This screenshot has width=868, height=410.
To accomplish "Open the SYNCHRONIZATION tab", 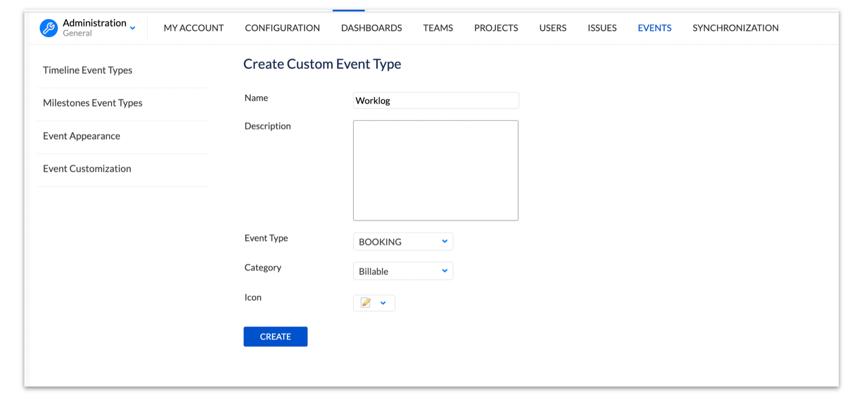I will tap(735, 28).
